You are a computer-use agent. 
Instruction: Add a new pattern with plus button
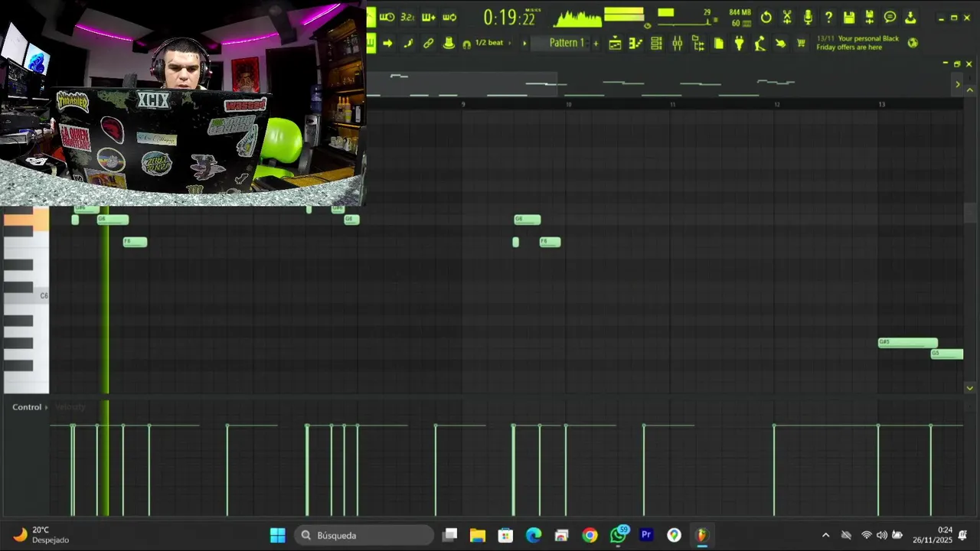(596, 44)
